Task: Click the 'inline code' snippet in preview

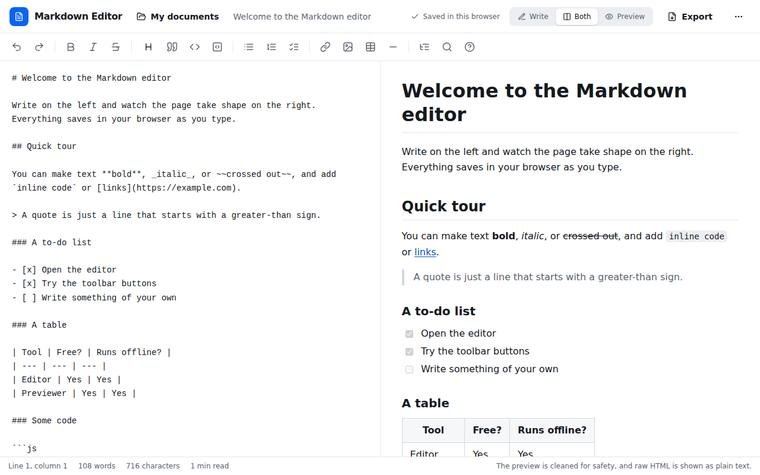Action: 697,237
